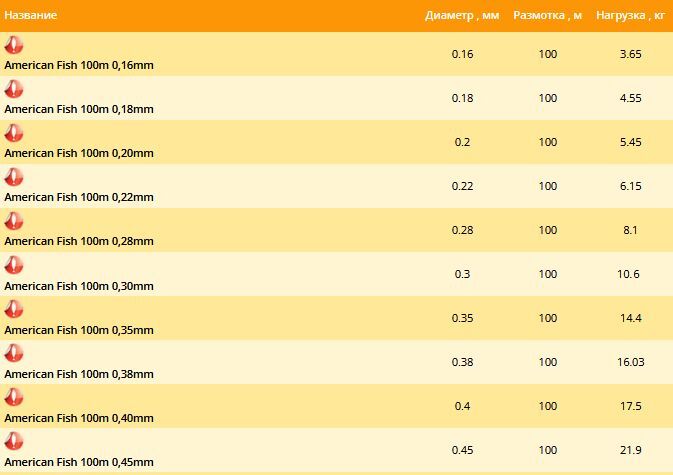
Task: Click the load value 8.1
Action: coord(631,230)
